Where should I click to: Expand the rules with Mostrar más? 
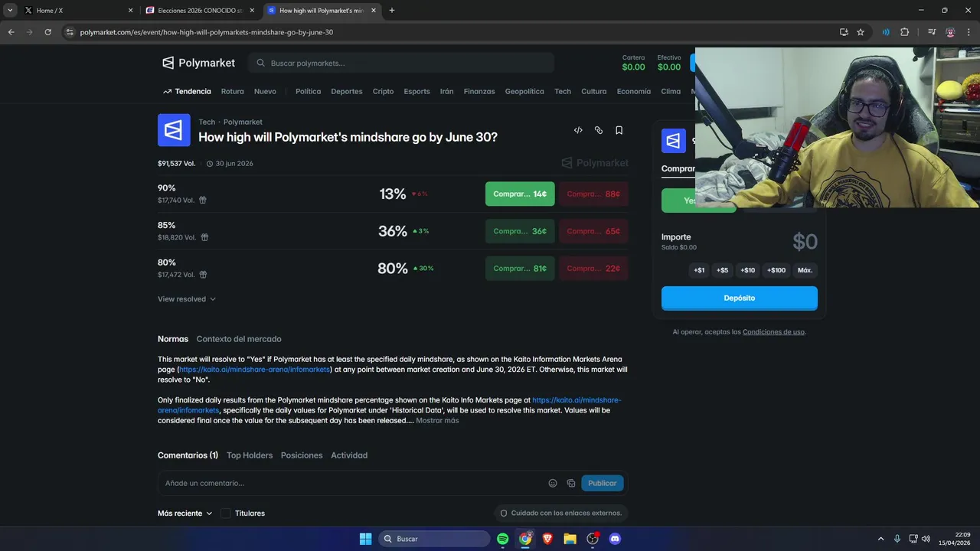pyautogui.click(x=437, y=420)
